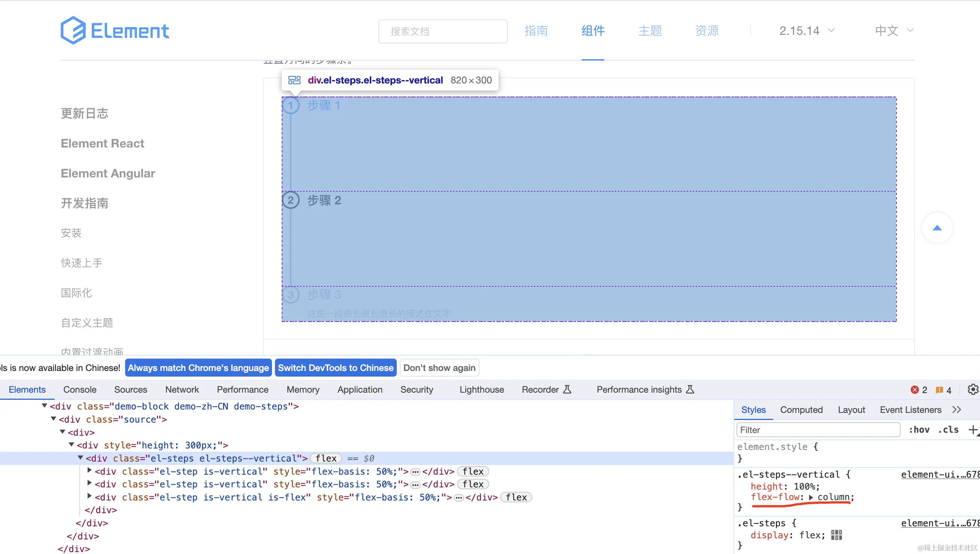The image size is (980, 554).
Task: Click the Element logo icon
Action: coord(73,30)
